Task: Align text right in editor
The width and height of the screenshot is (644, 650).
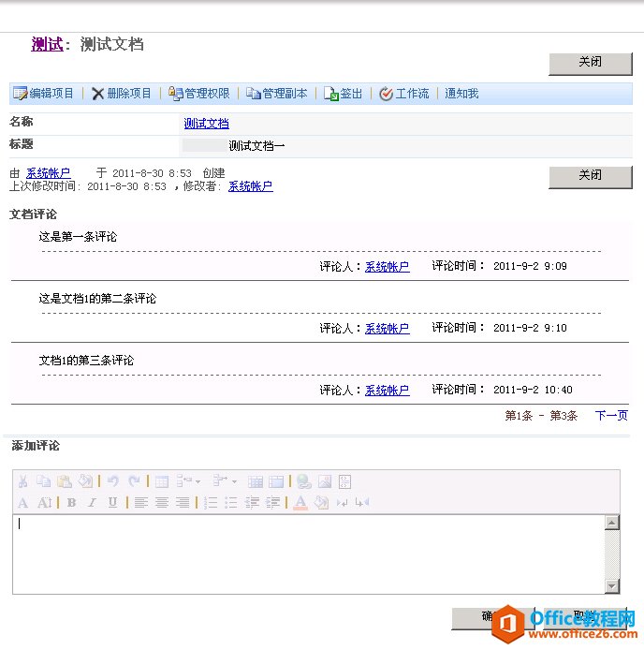Action: tap(183, 503)
